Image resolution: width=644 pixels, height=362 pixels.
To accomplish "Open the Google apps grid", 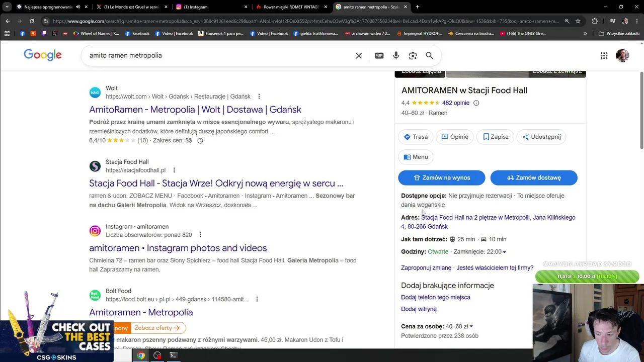I will tap(604, 55).
